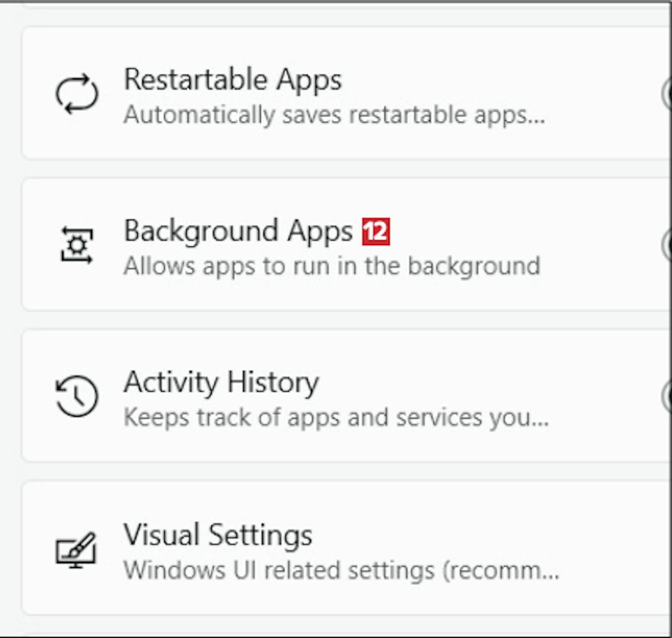Click blank space right of Activity History title
The width and height of the screenshot is (672, 638).
pos(470,382)
